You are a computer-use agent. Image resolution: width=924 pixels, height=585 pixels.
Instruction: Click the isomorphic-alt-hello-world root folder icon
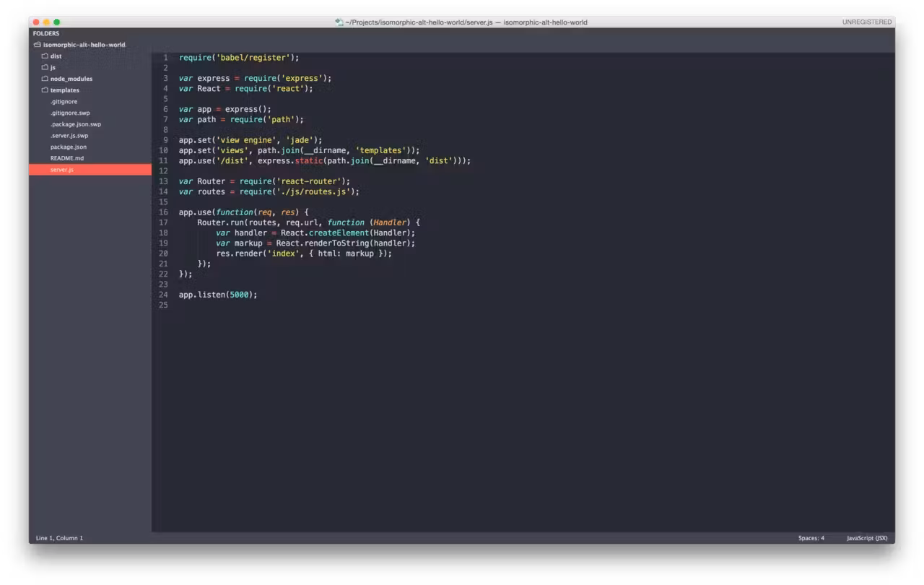38,45
